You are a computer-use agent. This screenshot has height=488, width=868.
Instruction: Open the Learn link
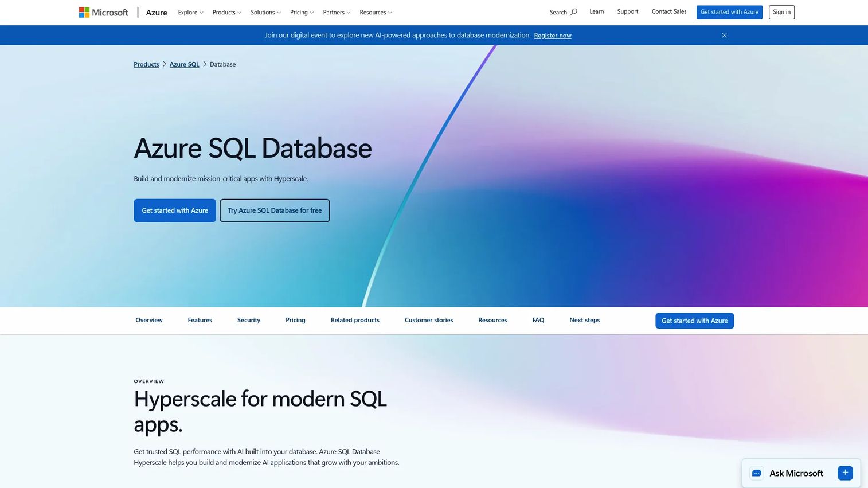tap(596, 11)
